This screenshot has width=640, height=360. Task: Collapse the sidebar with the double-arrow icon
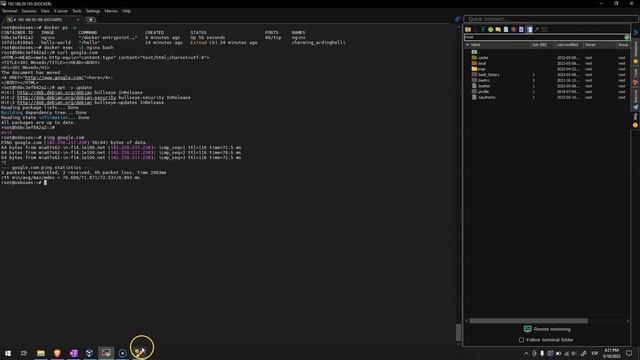(x=635, y=32)
